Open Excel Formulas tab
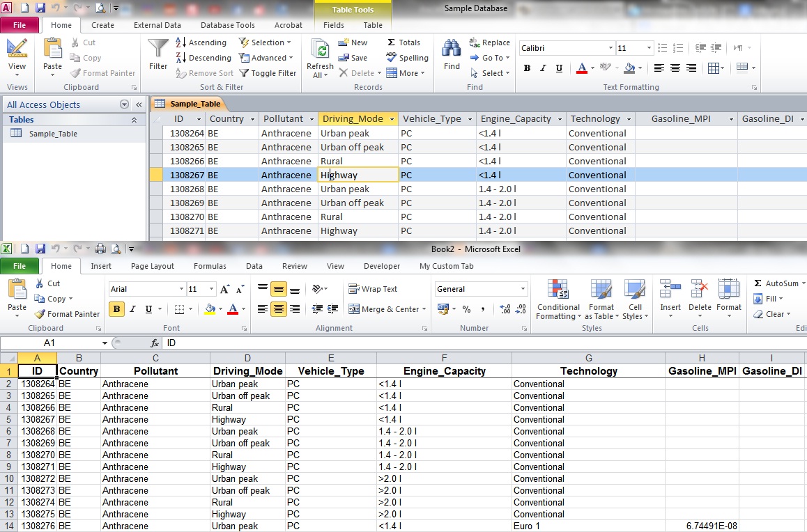The height and width of the screenshot is (532, 807). click(210, 266)
